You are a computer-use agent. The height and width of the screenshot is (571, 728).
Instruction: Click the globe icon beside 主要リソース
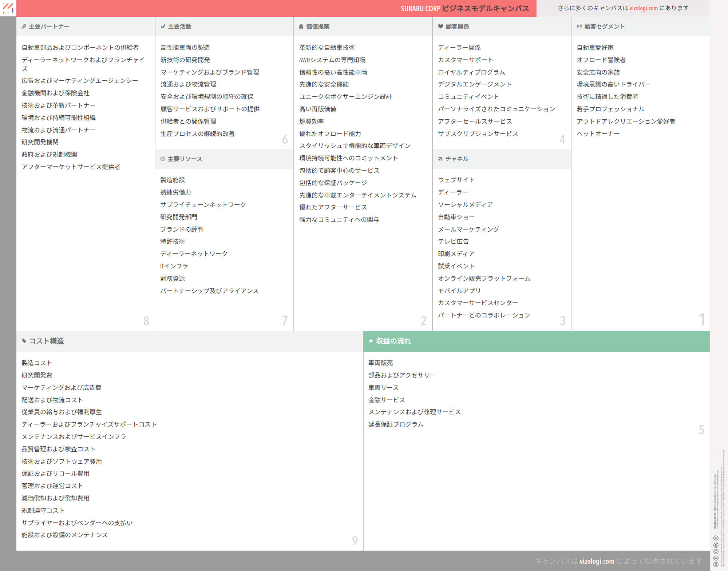[x=163, y=159]
